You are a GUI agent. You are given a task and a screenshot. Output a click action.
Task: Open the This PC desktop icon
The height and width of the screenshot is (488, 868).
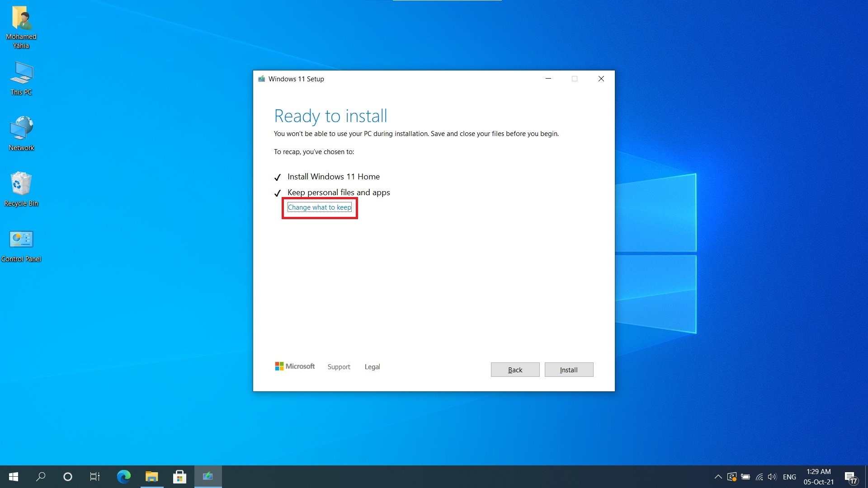pyautogui.click(x=21, y=78)
